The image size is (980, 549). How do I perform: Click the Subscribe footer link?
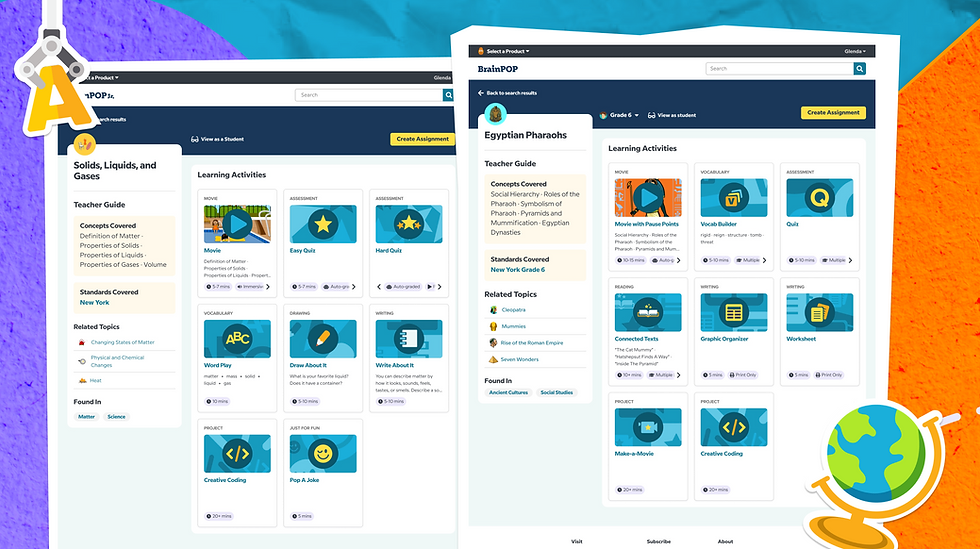[659, 541]
